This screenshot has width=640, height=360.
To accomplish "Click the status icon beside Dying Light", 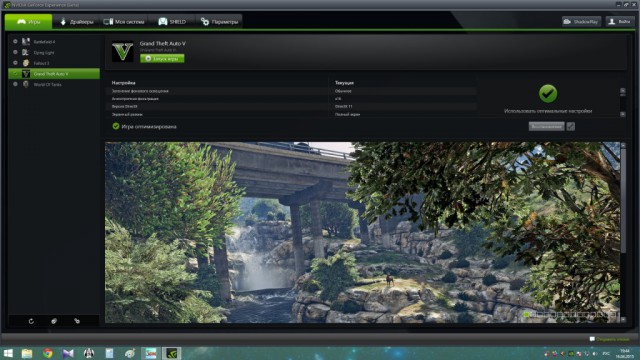I will click(16, 52).
